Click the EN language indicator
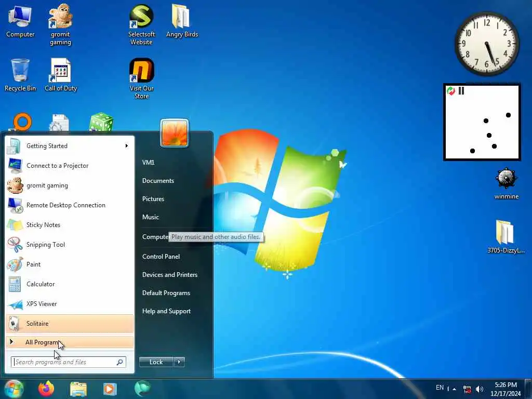 440,388
